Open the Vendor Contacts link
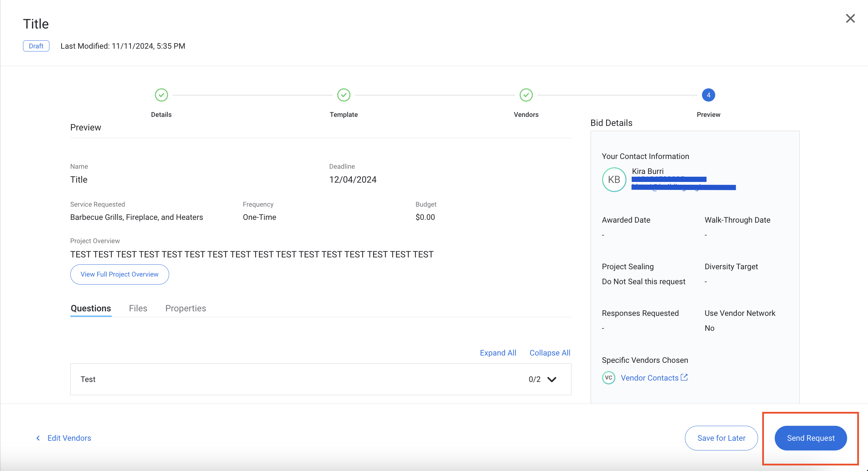868x471 pixels. pos(649,378)
